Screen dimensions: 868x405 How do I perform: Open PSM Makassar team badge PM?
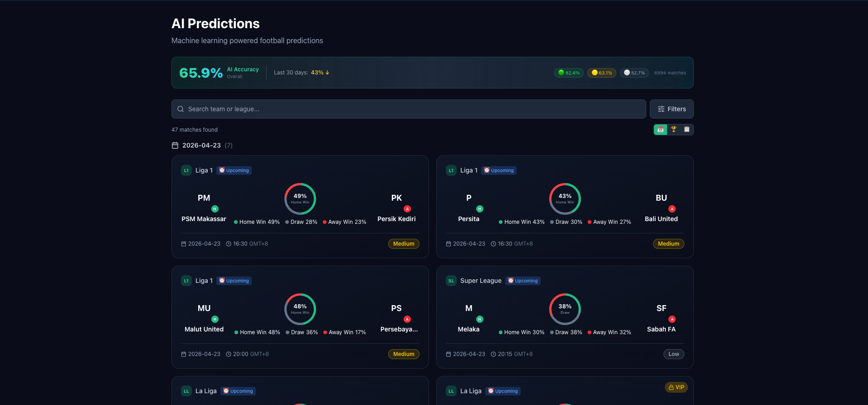click(x=204, y=198)
